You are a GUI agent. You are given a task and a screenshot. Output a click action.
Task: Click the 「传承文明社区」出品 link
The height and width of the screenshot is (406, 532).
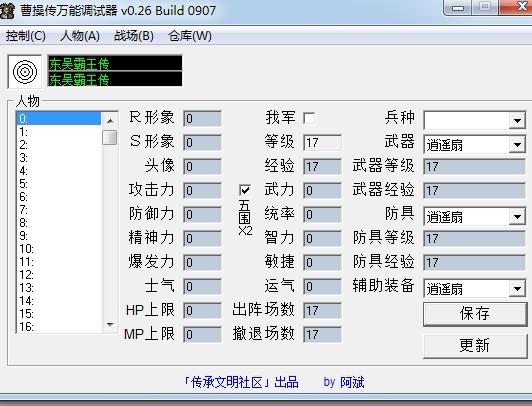(241, 382)
